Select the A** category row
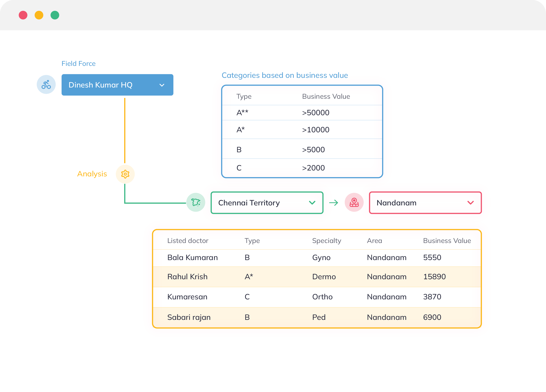 [302, 113]
